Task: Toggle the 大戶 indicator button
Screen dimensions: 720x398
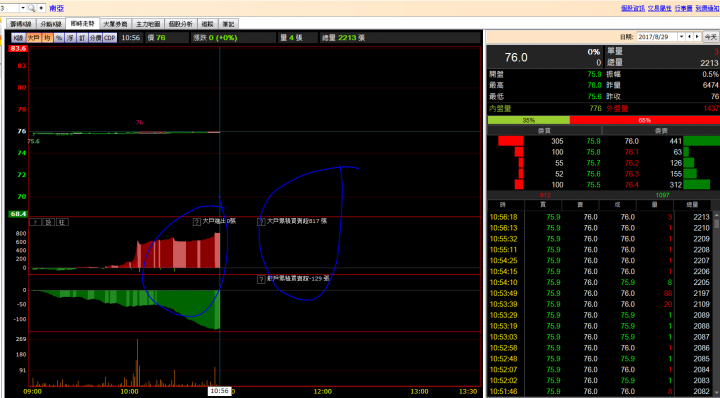Action: click(x=33, y=38)
